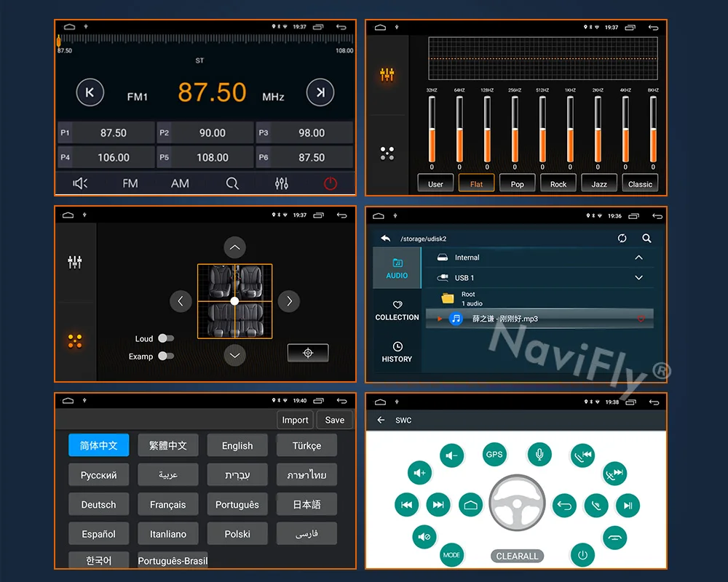Expand the USB 1 section
Screen dimensions: 728x582
point(639,277)
